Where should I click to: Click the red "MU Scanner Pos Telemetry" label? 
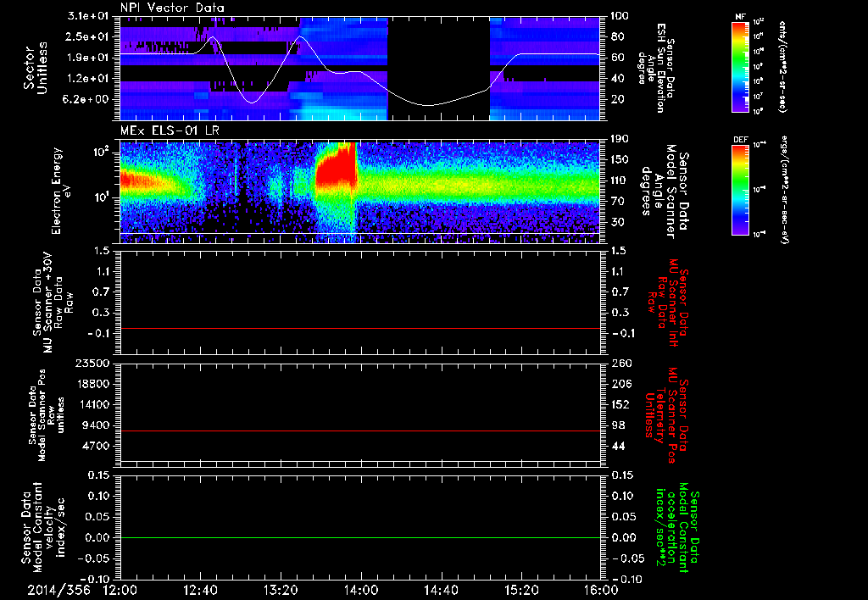667,415
